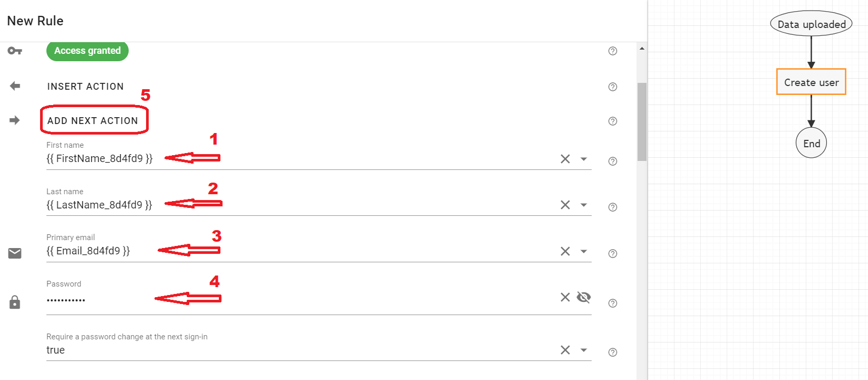The height and width of the screenshot is (380, 868).
Task: Select the padlock icon beside Password field
Action: (x=15, y=302)
